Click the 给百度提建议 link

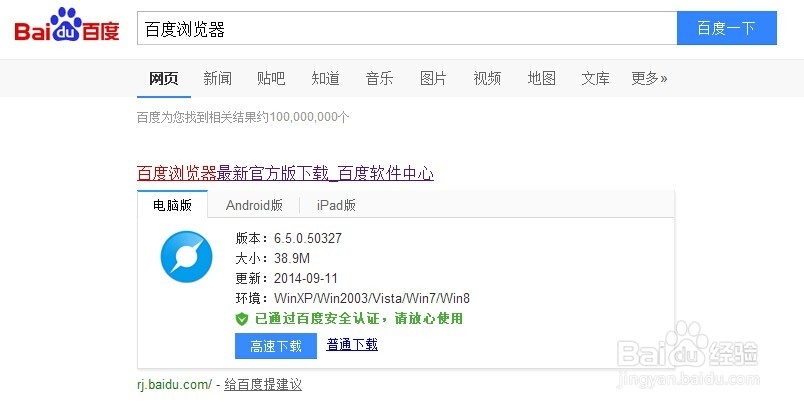point(263,384)
